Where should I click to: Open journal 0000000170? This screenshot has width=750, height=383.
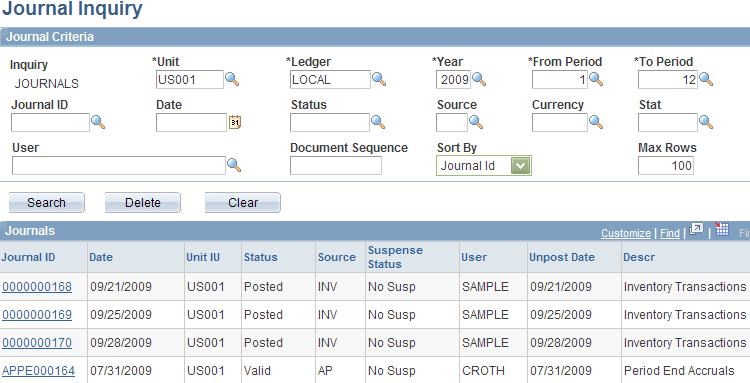(37, 343)
